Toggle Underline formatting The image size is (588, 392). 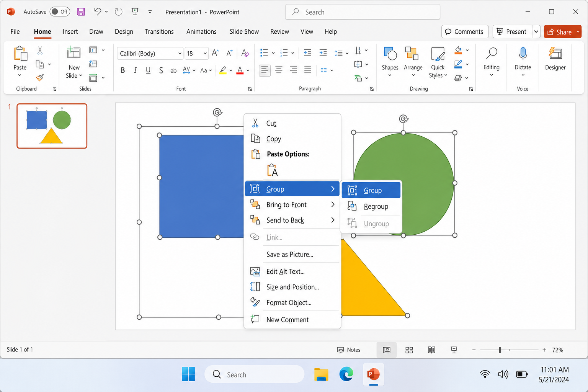[148, 70]
